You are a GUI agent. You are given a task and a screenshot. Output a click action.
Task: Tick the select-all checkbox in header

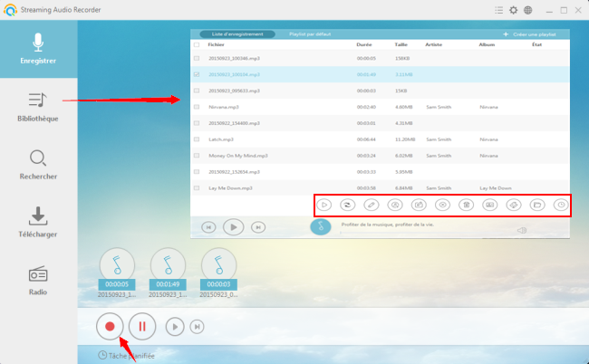[197, 44]
